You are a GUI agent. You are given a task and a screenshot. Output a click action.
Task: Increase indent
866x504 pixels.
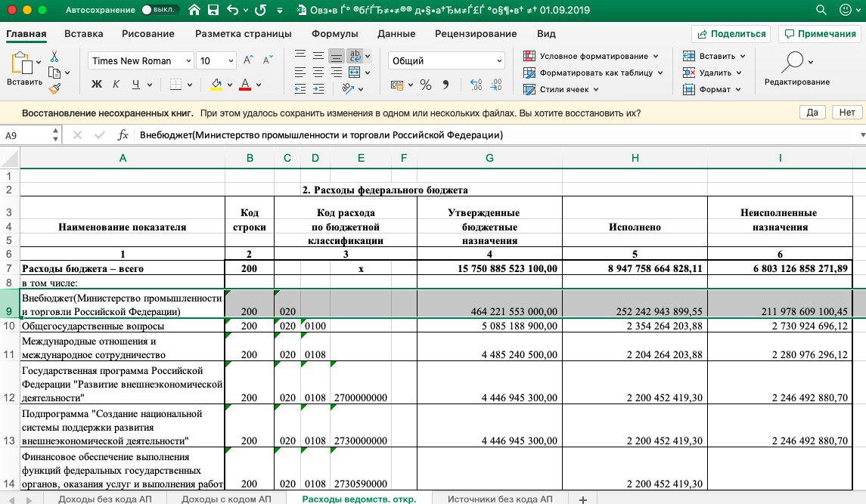coord(318,89)
